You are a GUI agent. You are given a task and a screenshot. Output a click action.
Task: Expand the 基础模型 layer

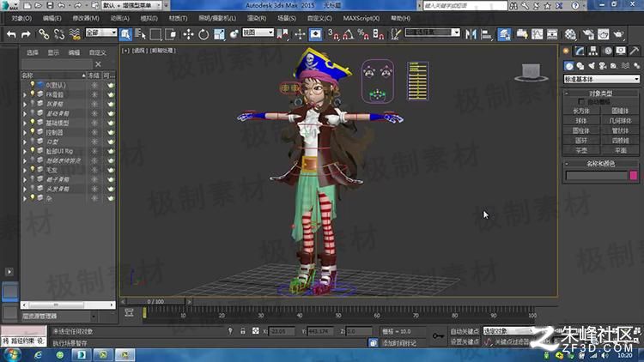25,124
